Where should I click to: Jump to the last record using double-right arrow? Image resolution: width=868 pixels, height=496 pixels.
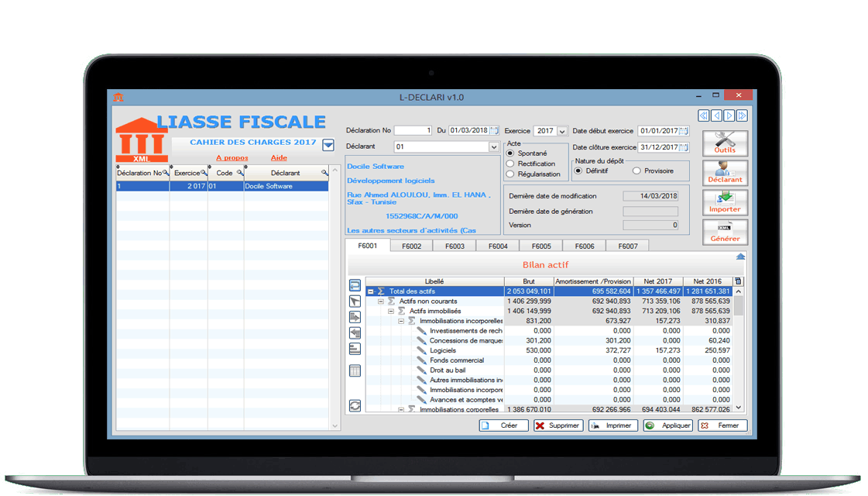pyautogui.click(x=742, y=115)
